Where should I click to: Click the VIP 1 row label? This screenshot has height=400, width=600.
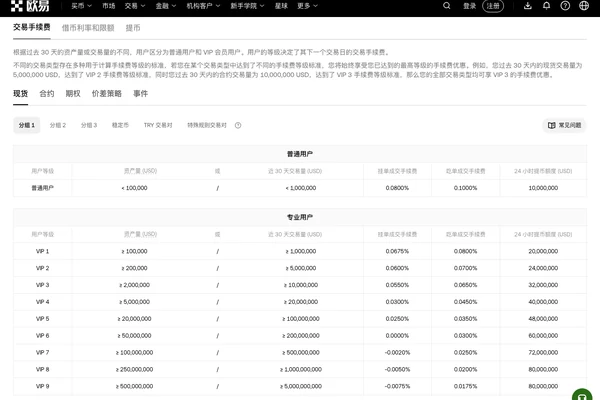[42, 251]
